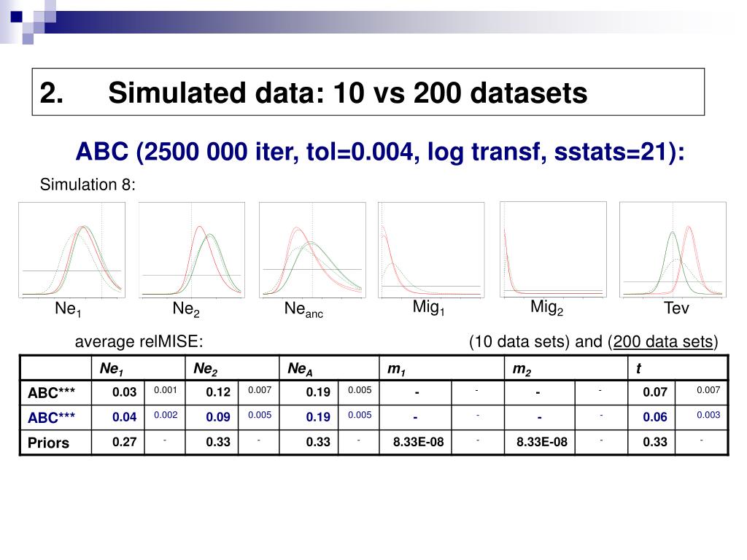Select the blue ABC*** Ne2 value 0.09
747x560 pixels.
(x=218, y=417)
